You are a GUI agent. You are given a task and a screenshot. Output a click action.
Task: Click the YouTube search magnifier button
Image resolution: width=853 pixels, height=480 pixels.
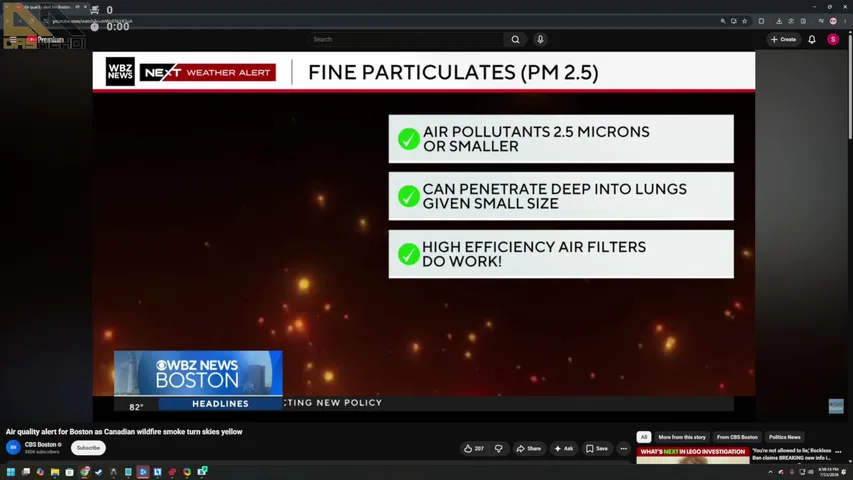click(x=515, y=39)
